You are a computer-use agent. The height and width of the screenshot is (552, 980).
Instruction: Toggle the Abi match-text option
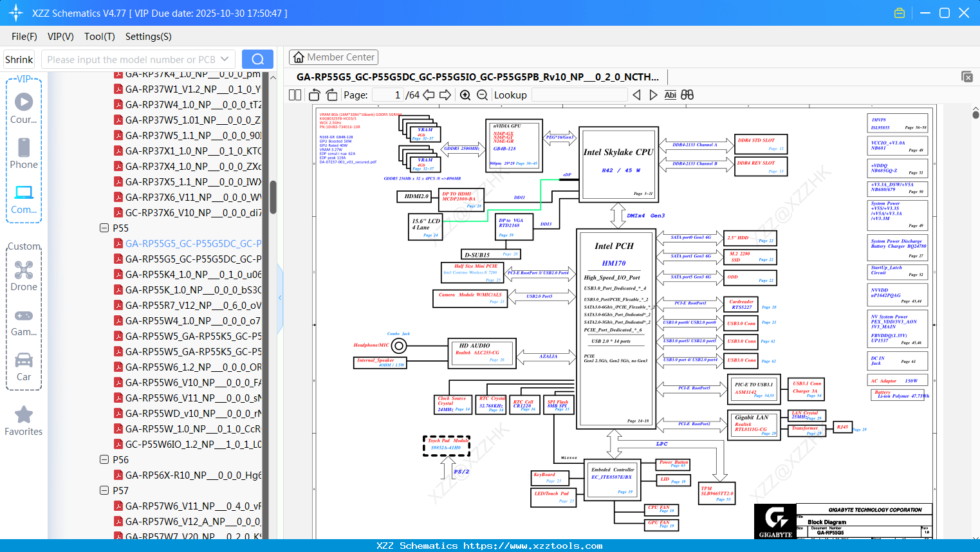tap(670, 95)
